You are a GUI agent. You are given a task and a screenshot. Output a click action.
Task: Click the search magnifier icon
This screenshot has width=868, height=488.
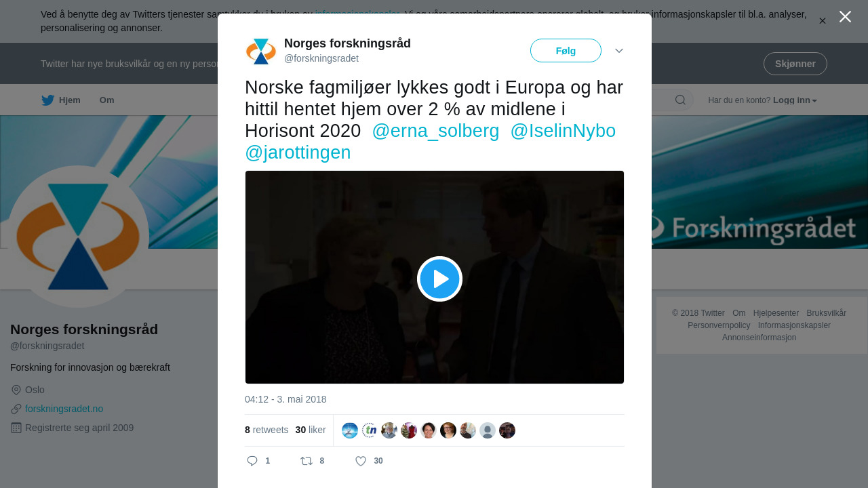pyautogui.click(x=680, y=100)
